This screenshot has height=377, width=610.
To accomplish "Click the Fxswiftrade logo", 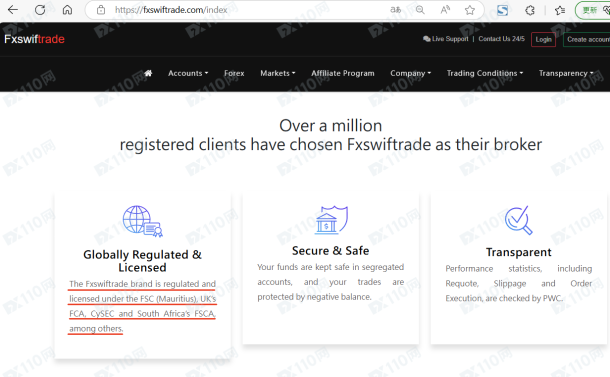I will click(x=34, y=39).
